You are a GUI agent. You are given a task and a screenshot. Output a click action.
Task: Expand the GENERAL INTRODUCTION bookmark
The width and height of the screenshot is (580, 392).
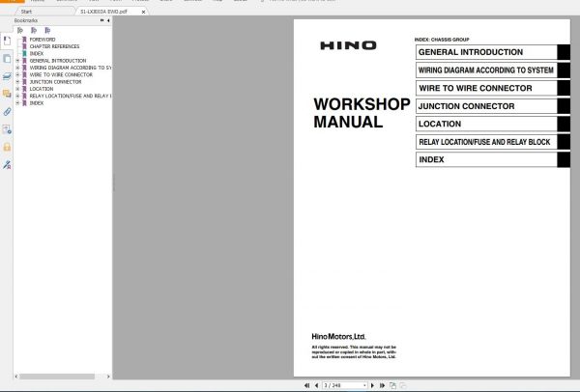17,61
